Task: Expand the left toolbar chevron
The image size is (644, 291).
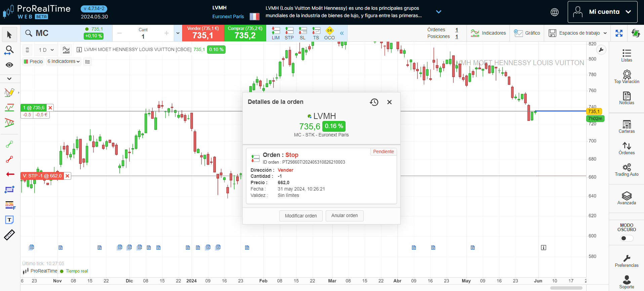Action: point(9,79)
